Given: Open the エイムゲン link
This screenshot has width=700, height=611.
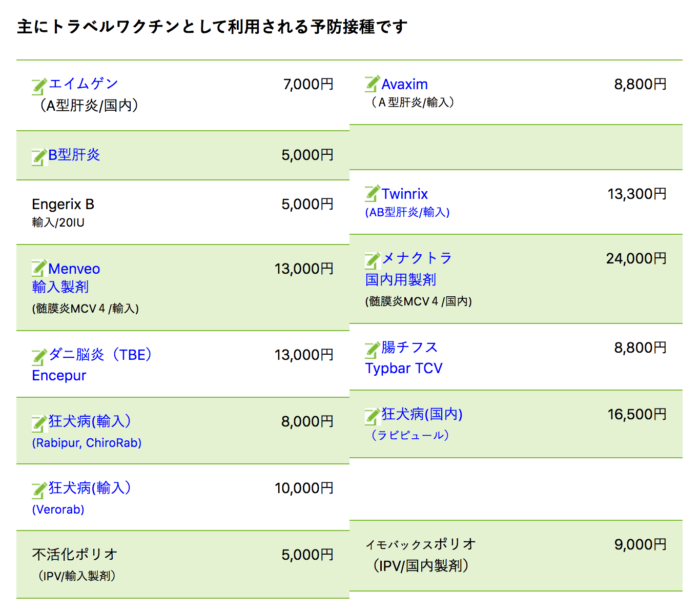Looking at the screenshot, I should coord(84,84).
